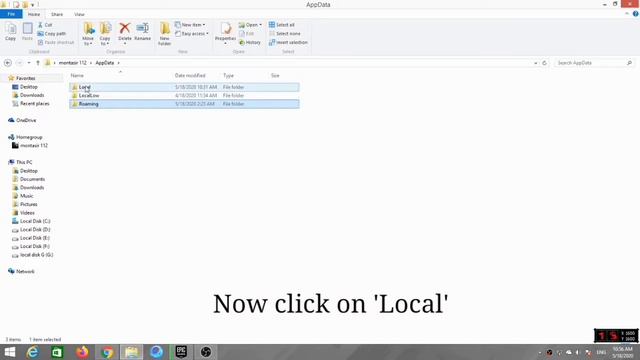Click Edit in the Open group
This screenshot has width=640, height=360.
pos(247,33)
